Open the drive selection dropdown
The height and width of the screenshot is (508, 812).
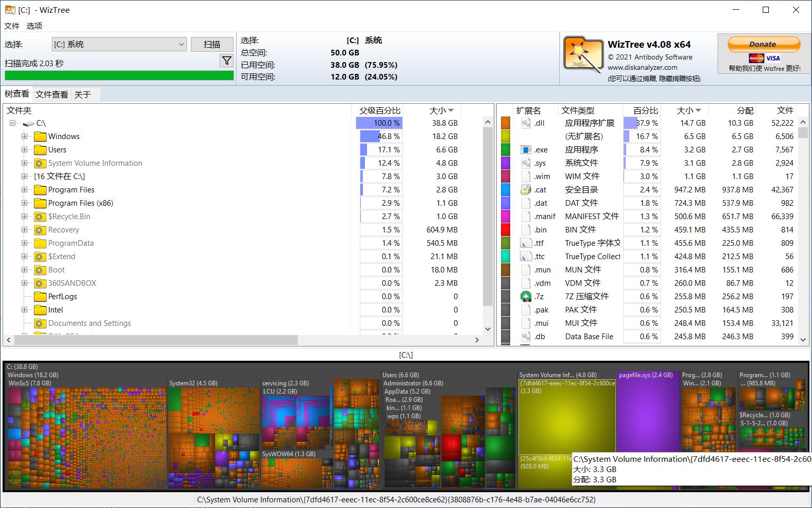pyautogui.click(x=181, y=45)
